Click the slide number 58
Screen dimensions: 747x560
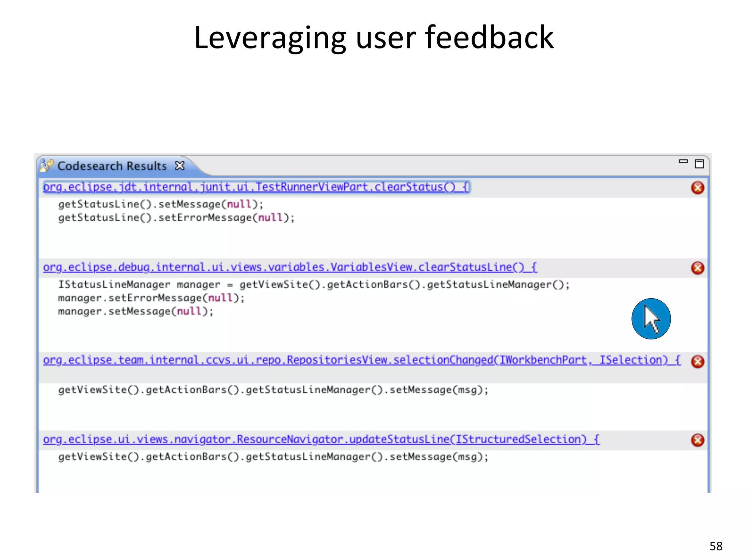(716, 546)
